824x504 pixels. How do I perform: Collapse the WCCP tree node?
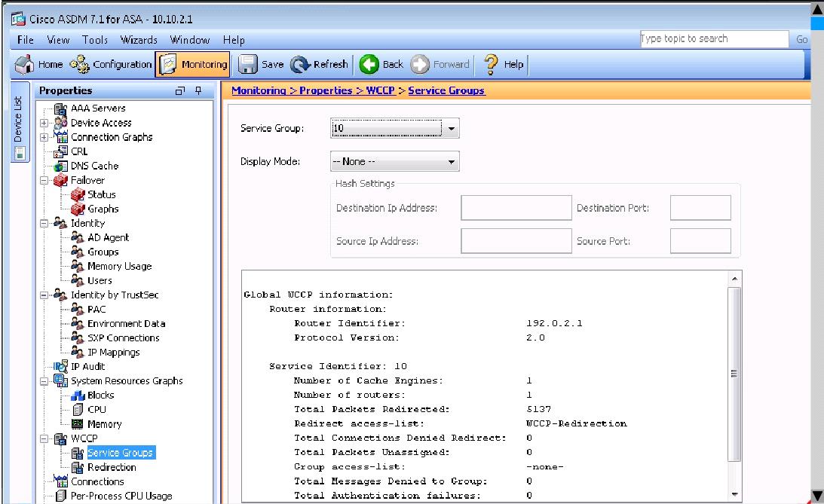[x=44, y=438]
